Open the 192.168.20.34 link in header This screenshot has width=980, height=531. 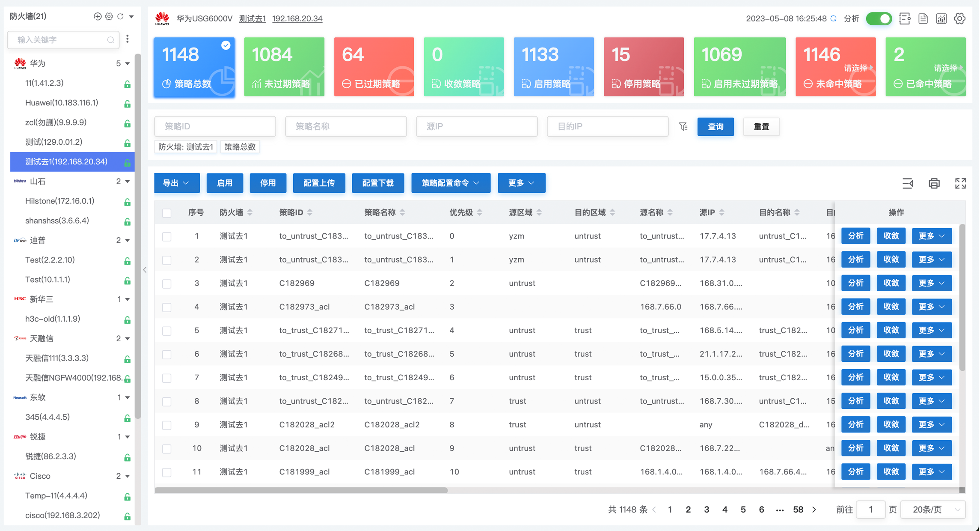[297, 18]
